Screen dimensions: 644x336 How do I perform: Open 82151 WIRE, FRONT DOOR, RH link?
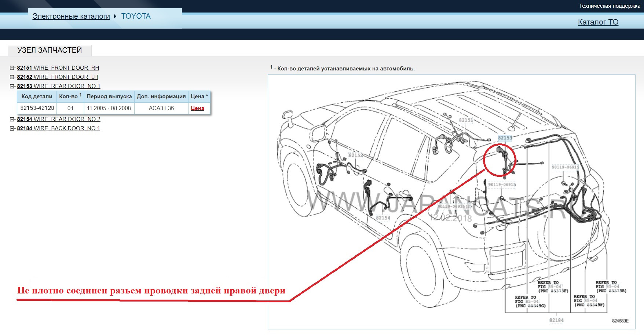click(58, 68)
